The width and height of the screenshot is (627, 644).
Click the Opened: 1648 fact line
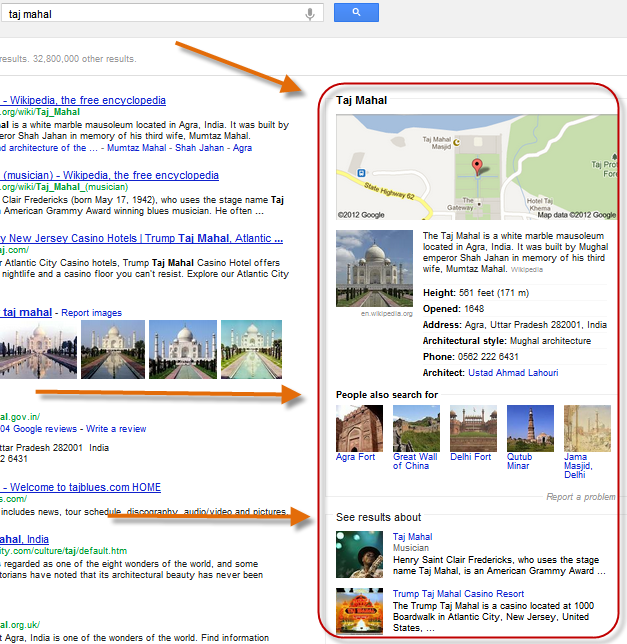[453, 309]
